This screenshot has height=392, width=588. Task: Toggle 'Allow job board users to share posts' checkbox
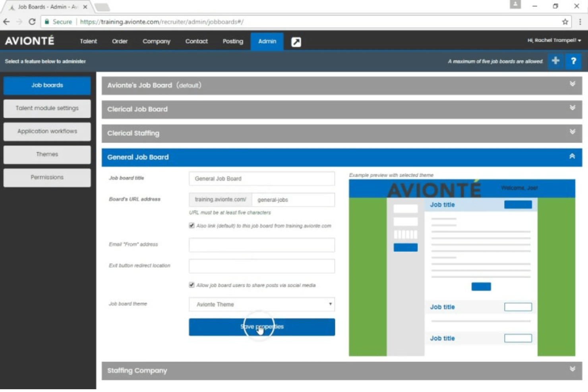pyautogui.click(x=192, y=285)
